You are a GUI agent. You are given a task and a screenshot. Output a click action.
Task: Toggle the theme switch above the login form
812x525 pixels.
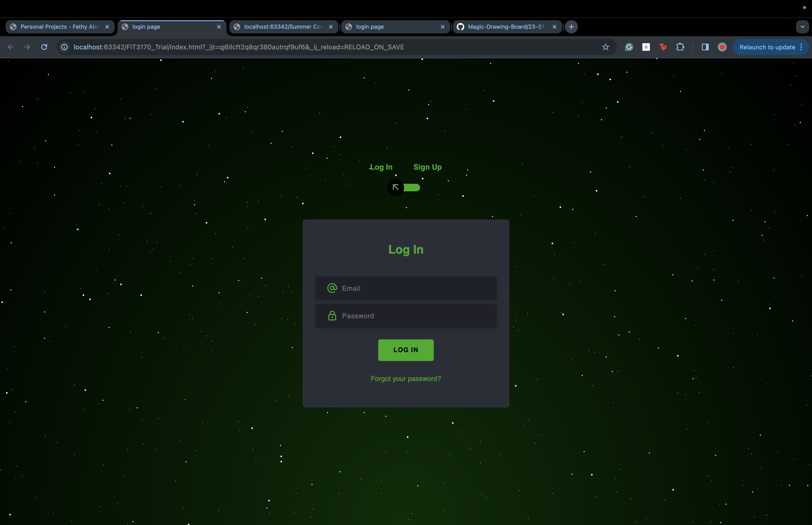point(404,187)
